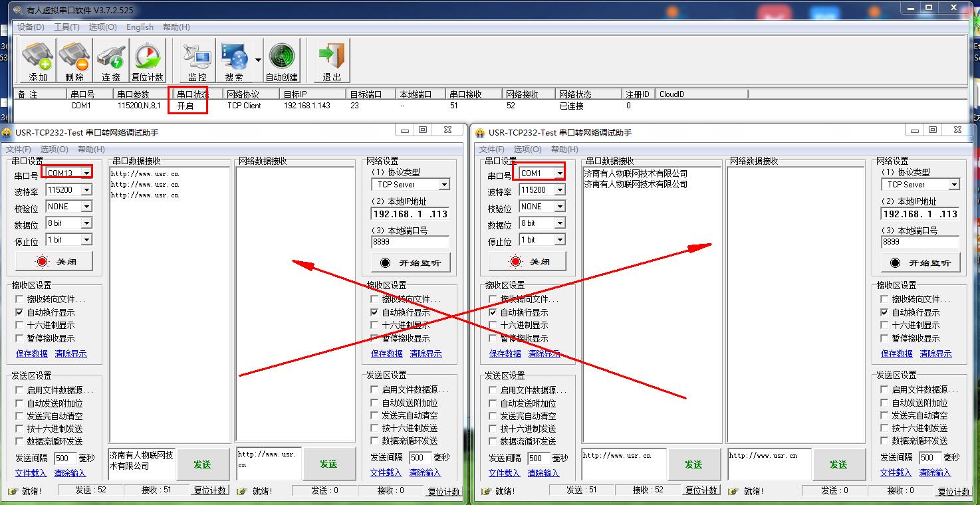Click the 退出 (Exit) toolbar icon
The image size is (980, 505).
point(332,61)
